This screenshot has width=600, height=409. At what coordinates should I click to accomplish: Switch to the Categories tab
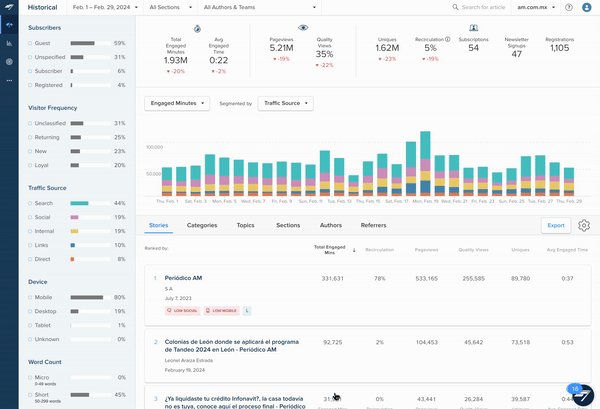[202, 225]
